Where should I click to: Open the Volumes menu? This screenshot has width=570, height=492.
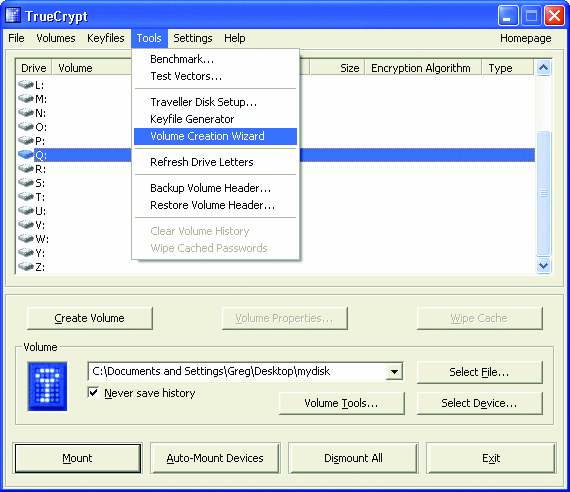[x=56, y=38]
